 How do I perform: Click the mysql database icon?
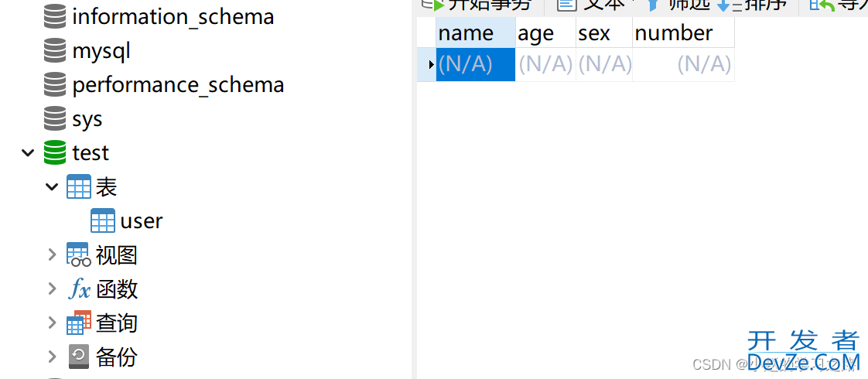tap(55, 51)
